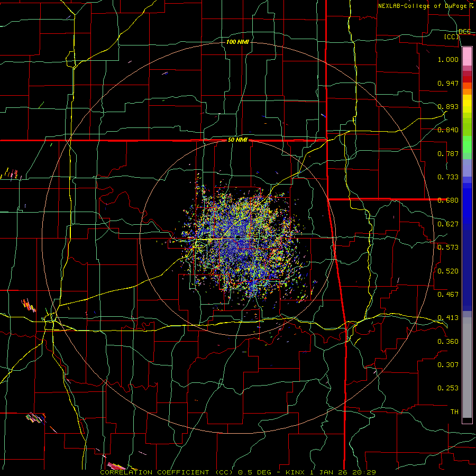Click the 1.000 scale value
Screen dimensions: 476x476
(x=448, y=59)
